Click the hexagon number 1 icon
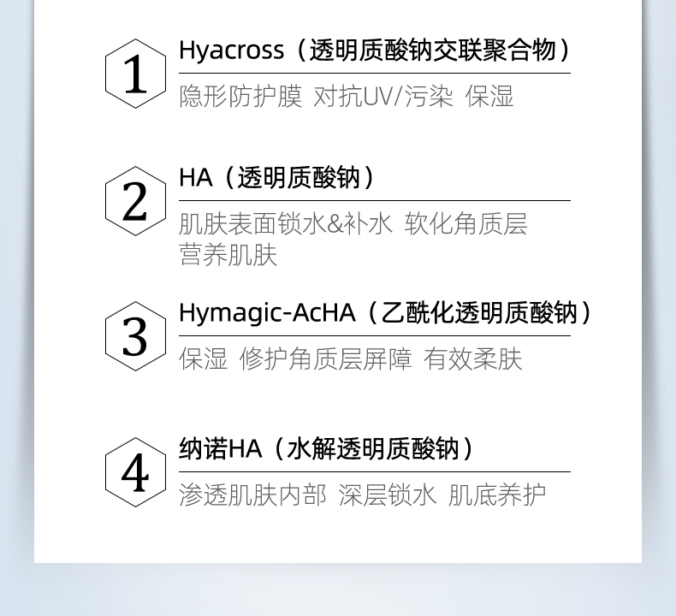Viewport: 676px width, 616px height. point(135,74)
